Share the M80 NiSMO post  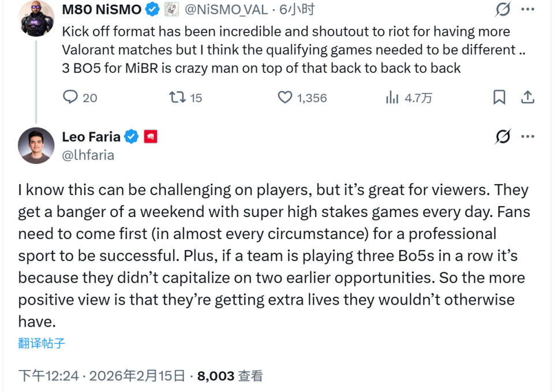(x=527, y=98)
